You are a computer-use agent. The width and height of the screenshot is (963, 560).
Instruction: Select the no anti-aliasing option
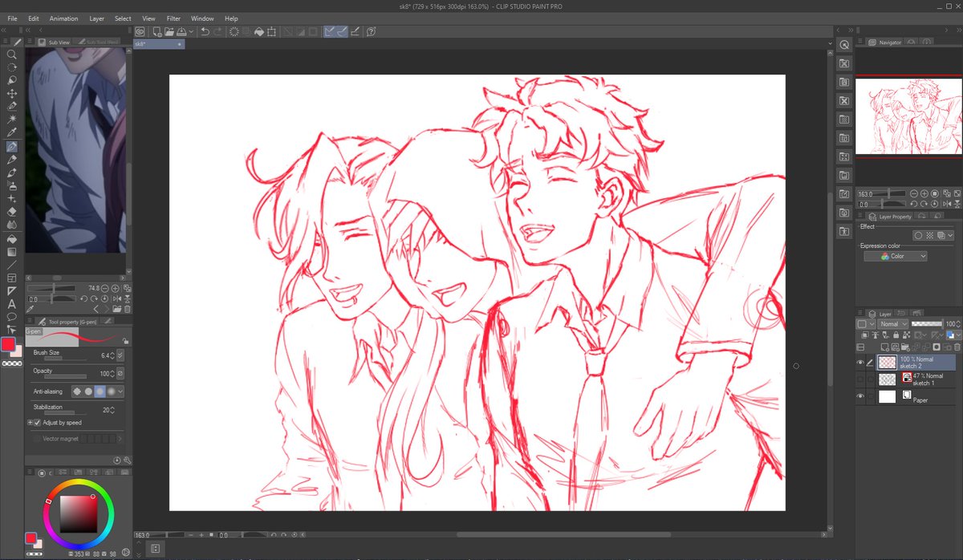pyautogui.click(x=78, y=392)
